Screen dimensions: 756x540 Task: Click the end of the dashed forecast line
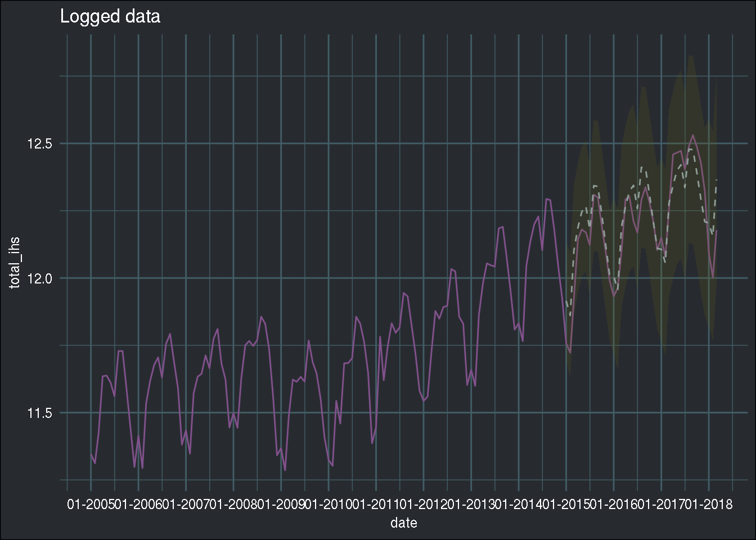tap(717, 180)
